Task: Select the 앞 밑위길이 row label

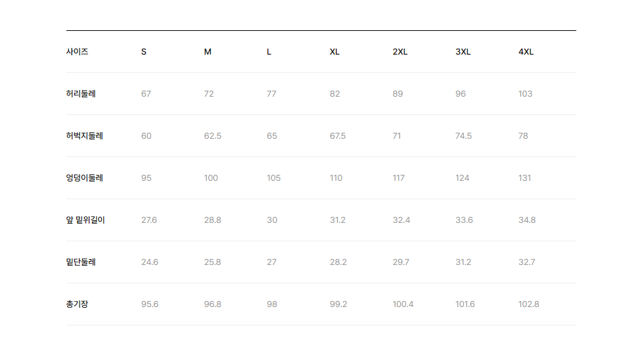Action: (85, 220)
